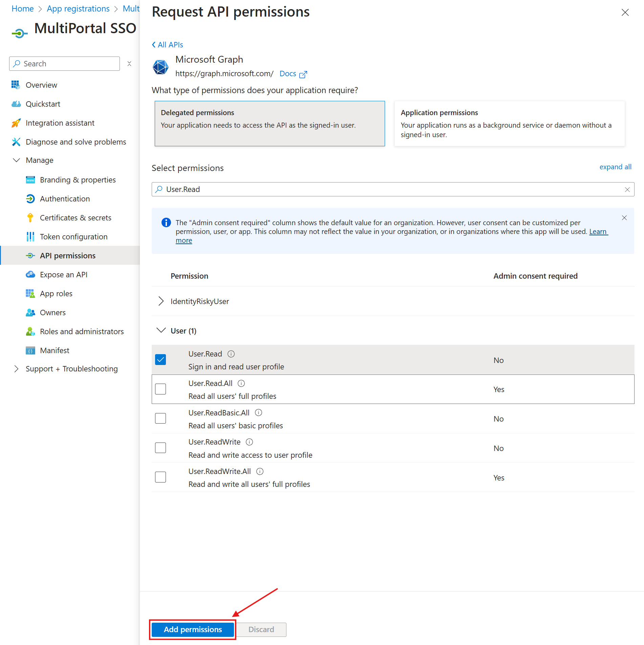Expand the IdentityRiskyUser permission group
Screen dimensions: 644x645
pos(161,301)
